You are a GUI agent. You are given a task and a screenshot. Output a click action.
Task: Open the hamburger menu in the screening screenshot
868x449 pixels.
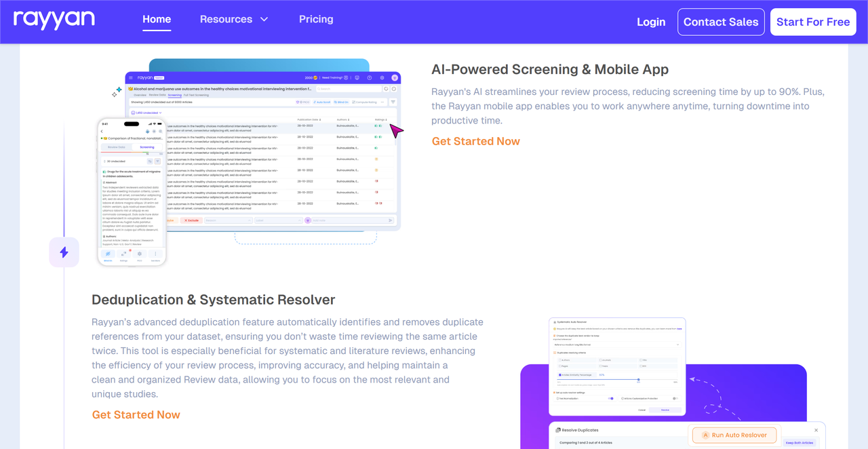click(131, 78)
